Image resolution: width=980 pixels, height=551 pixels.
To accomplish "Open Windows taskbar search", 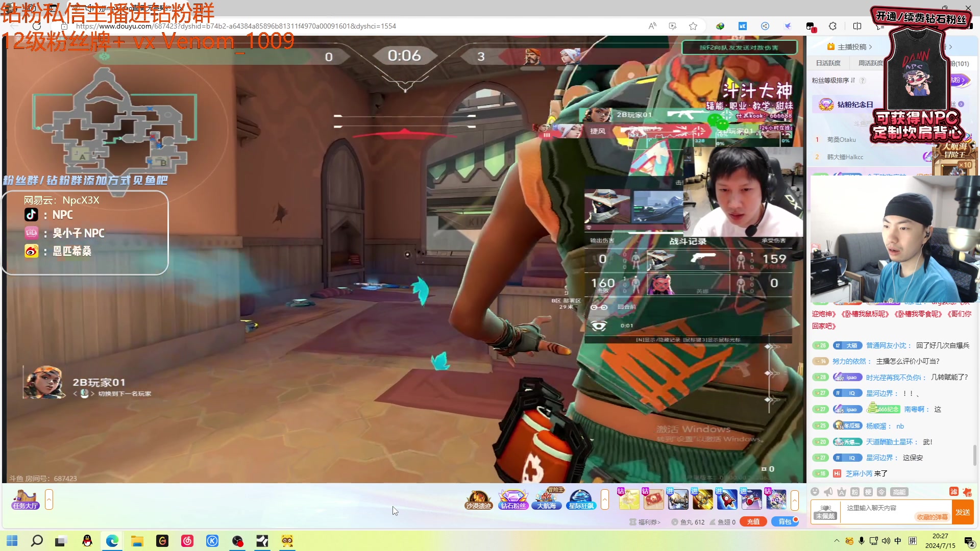I will pyautogui.click(x=37, y=541).
